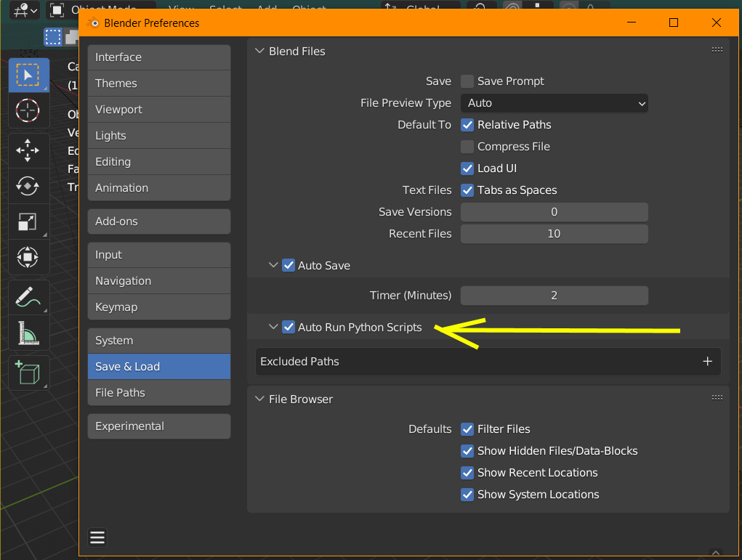Pick the Rotate tool
Image resolution: width=742 pixels, height=560 pixels.
[28, 185]
